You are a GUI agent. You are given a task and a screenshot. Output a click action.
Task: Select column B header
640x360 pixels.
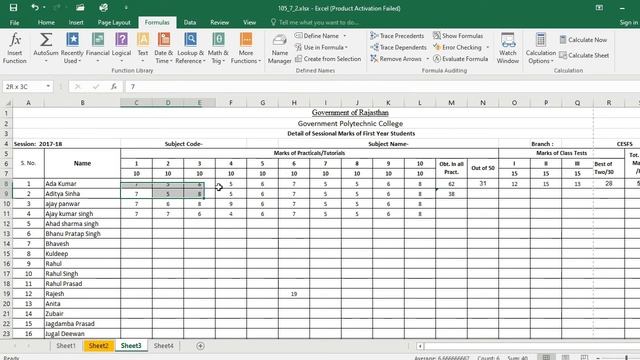(82, 103)
